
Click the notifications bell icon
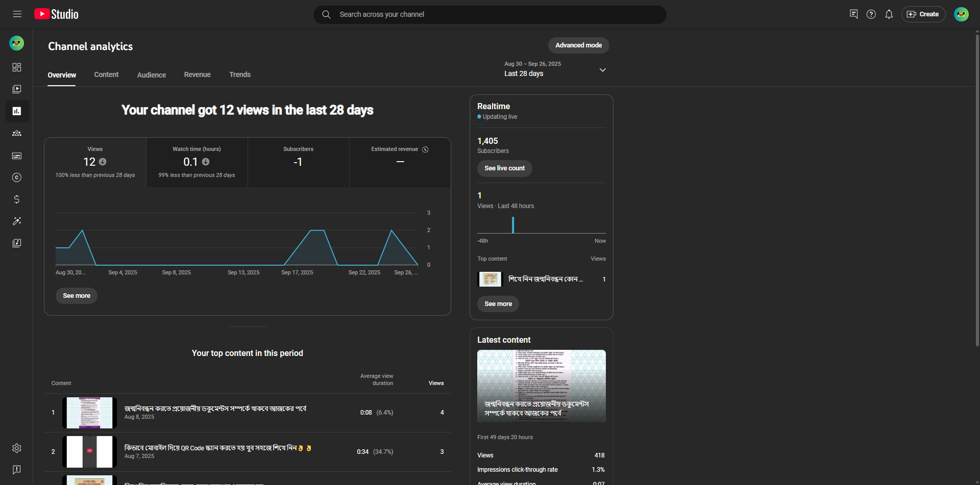889,14
